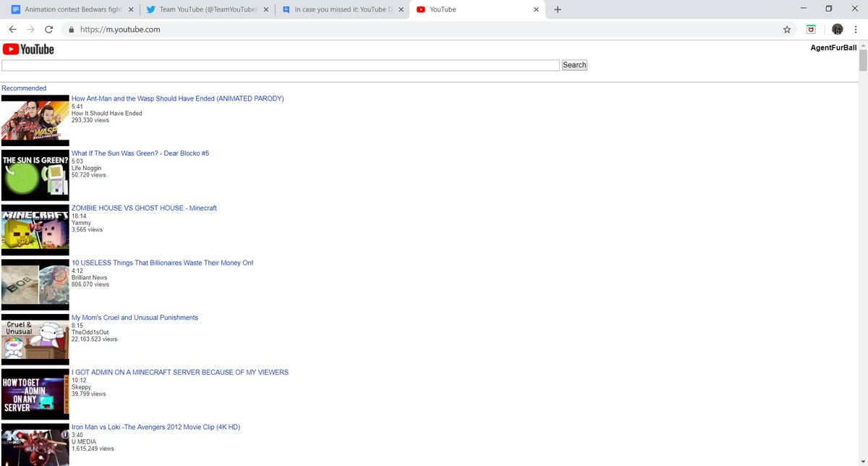
Task: Click the page vertical scrollbar thumb
Action: coord(862,62)
